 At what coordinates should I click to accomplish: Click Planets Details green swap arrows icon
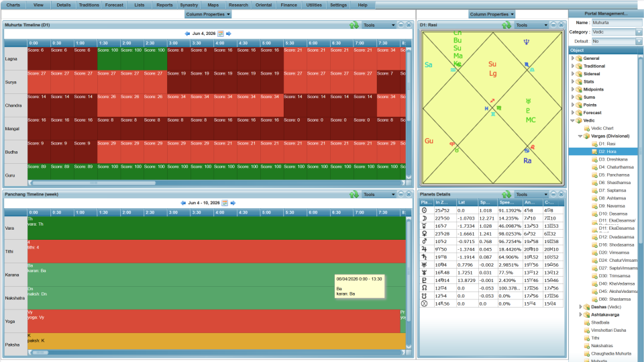click(x=506, y=194)
